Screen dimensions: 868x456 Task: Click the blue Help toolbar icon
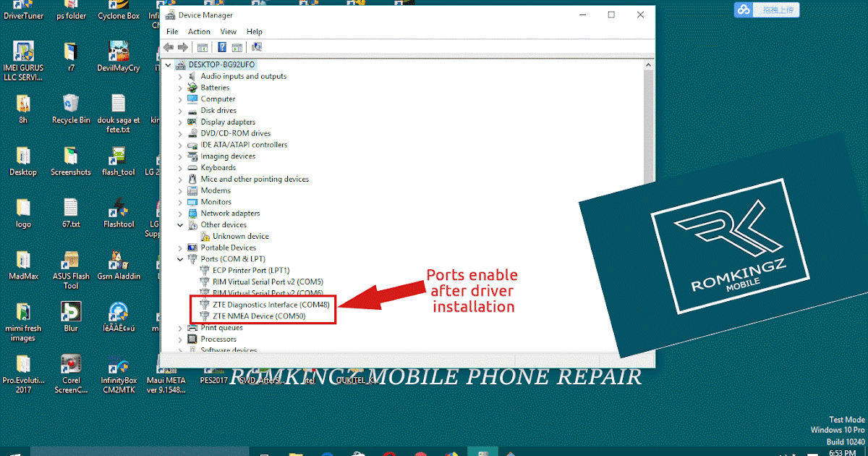221,47
